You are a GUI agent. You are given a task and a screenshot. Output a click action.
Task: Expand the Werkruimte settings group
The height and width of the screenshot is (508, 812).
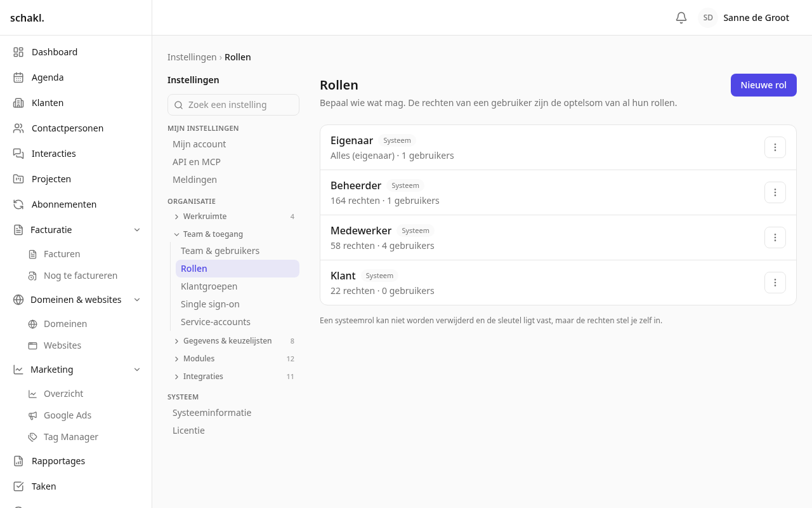(233, 217)
